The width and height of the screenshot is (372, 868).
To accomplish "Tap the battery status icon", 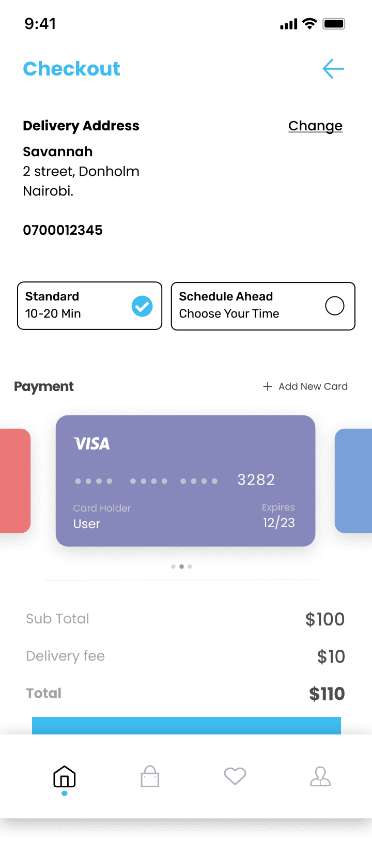I will point(334,24).
